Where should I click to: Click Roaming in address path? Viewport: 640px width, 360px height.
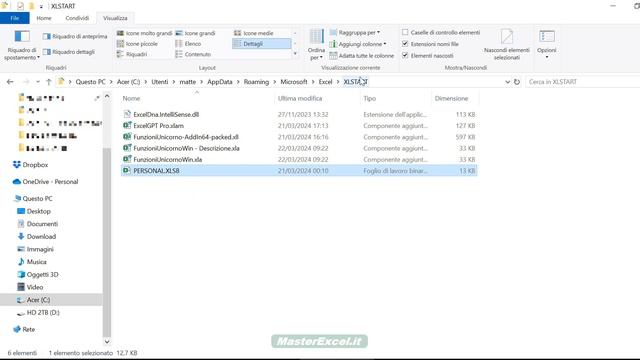point(256,82)
